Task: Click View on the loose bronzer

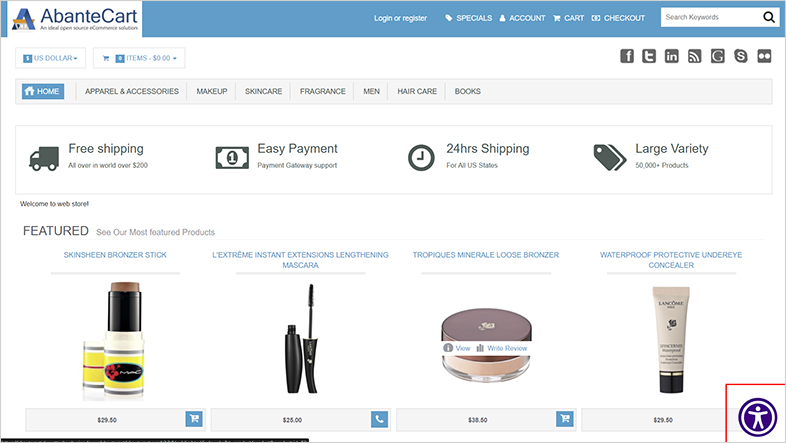Action: [x=457, y=348]
